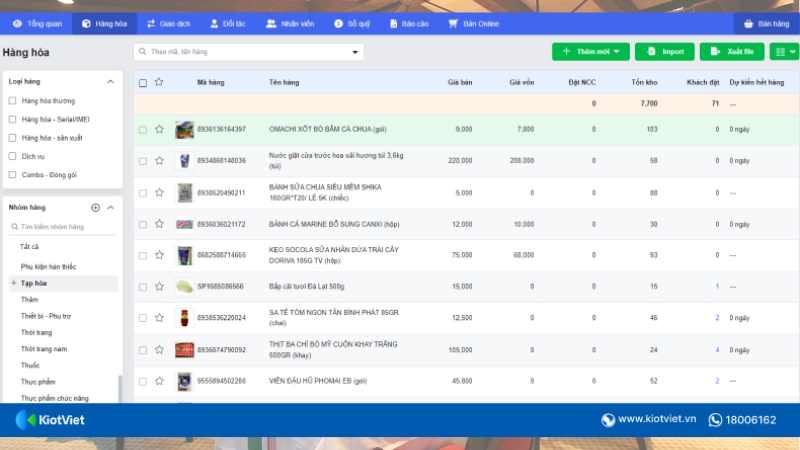This screenshot has height=450, width=800.
Task: Star the OMACHI XỐT BÒ BẰM product row
Action: click(x=158, y=130)
